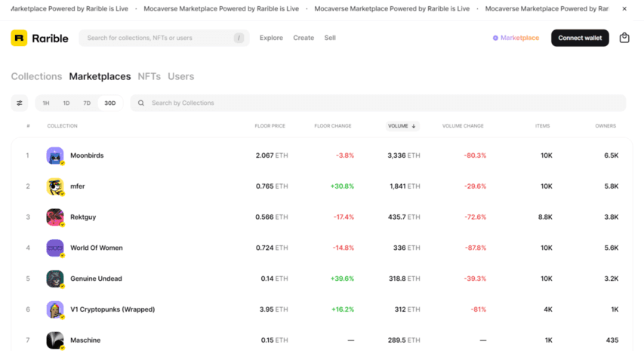Click the Search by Collections magnifier icon
The image size is (644, 351).
click(141, 103)
